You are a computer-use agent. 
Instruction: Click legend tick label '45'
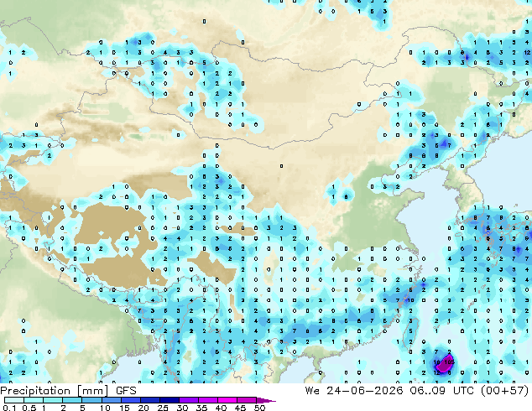click(x=240, y=408)
